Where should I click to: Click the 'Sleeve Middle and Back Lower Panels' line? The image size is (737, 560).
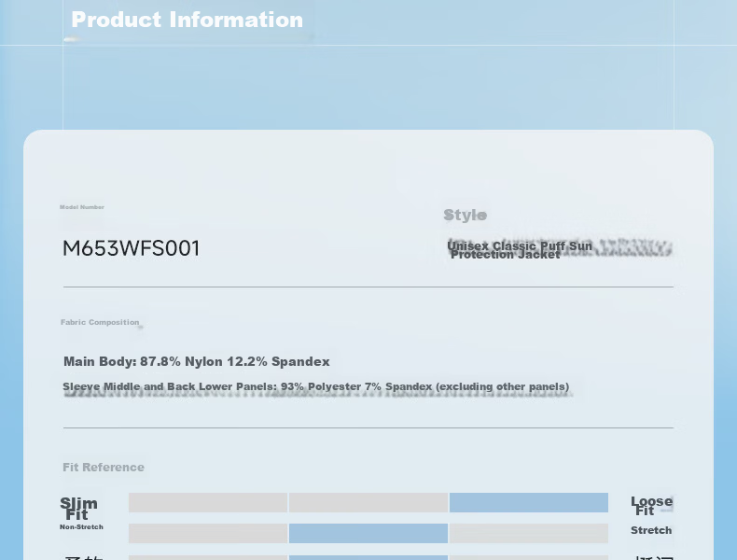[x=316, y=386]
